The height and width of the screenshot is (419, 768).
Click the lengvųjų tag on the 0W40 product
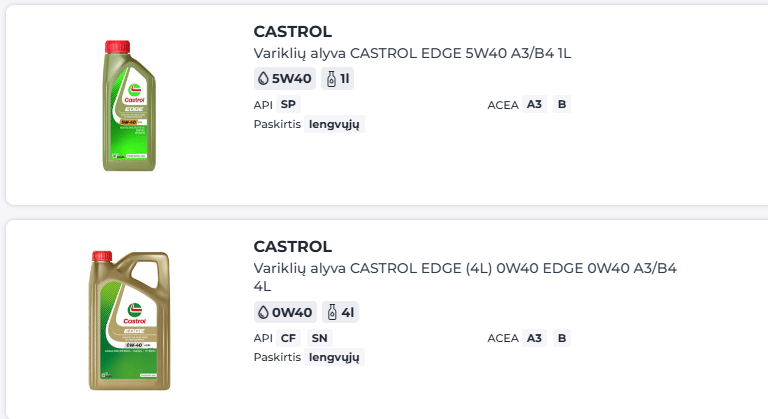[x=334, y=357]
